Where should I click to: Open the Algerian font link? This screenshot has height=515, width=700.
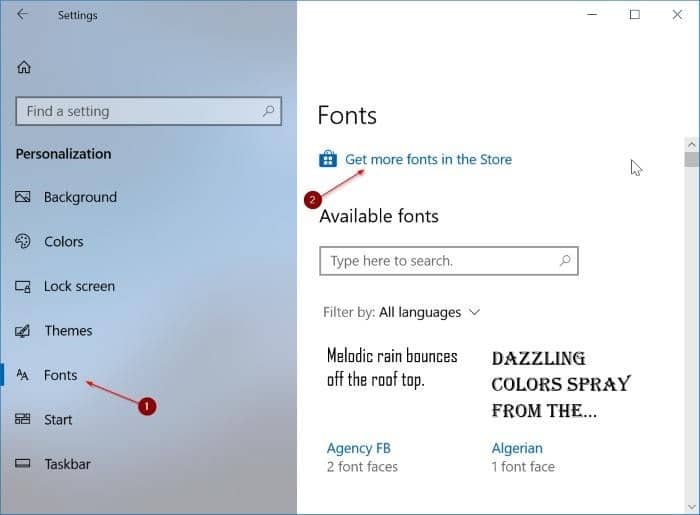(x=517, y=448)
